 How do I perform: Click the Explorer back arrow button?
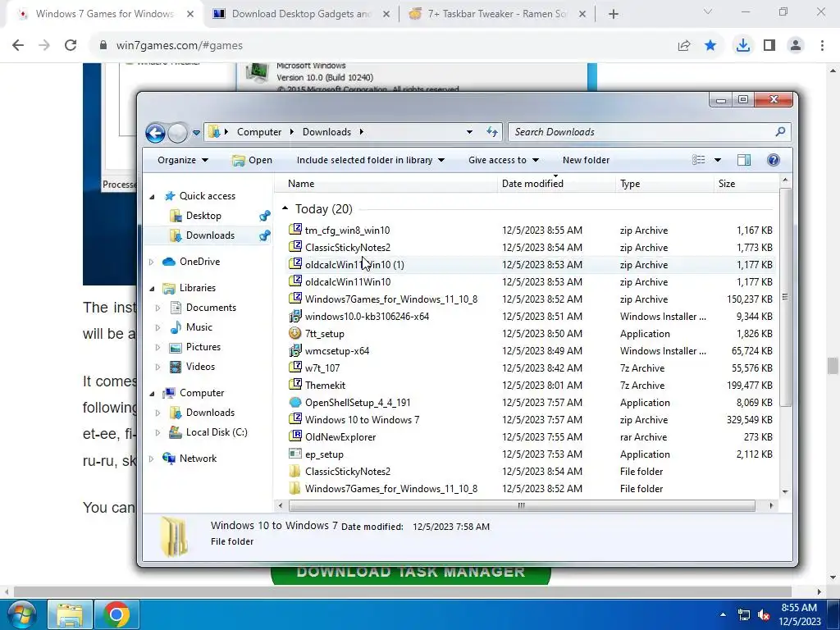(155, 132)
